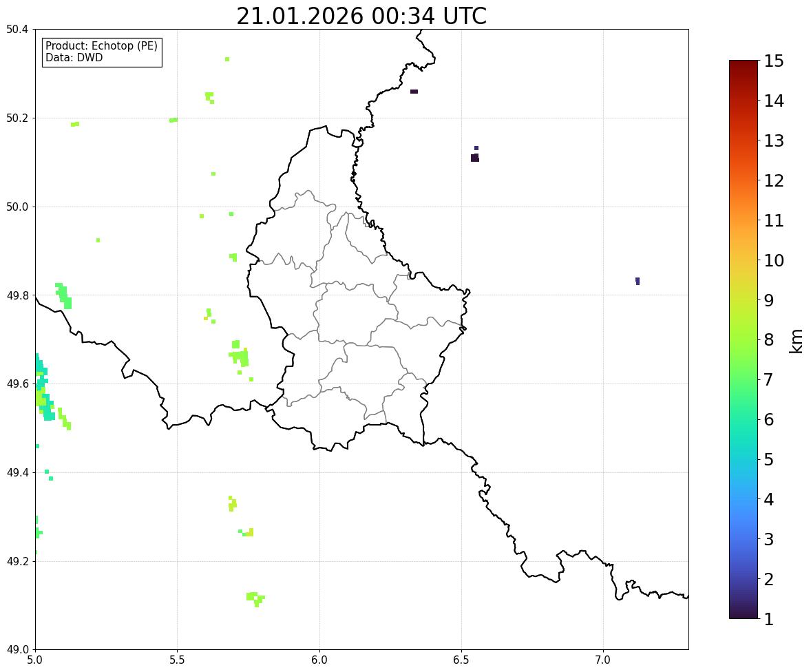811x672 pixels.
Task: Click the 5.0 longitude label
Action: tap(35, 660)
